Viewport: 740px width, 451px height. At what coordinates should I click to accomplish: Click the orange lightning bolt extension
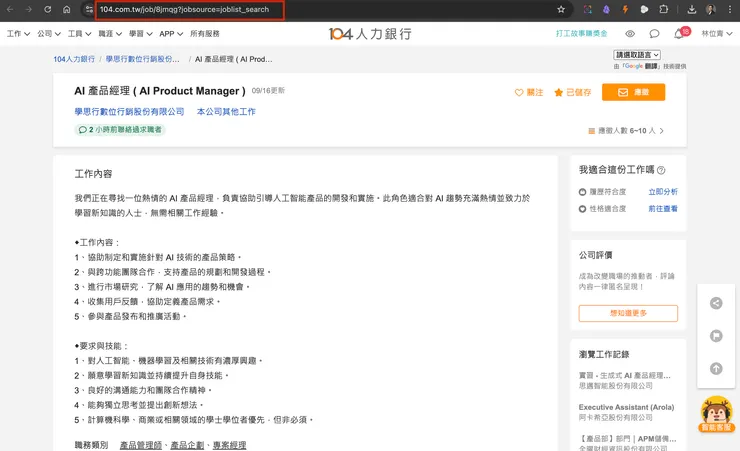(625, 9)
